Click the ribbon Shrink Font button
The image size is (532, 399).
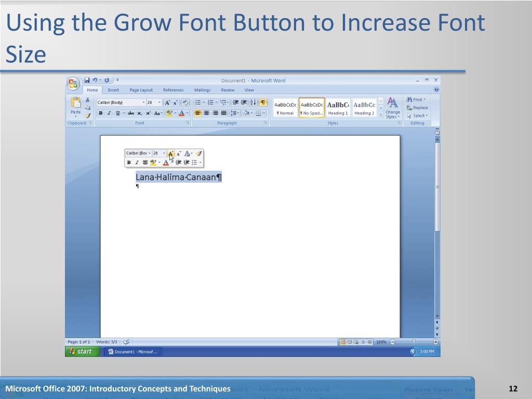(x=176, y=102)
